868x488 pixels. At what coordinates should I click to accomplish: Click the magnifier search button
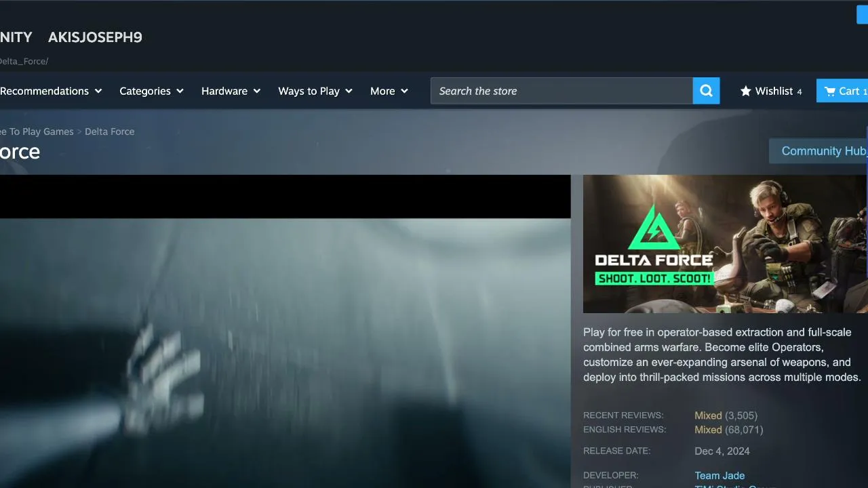tap(706, 91)
